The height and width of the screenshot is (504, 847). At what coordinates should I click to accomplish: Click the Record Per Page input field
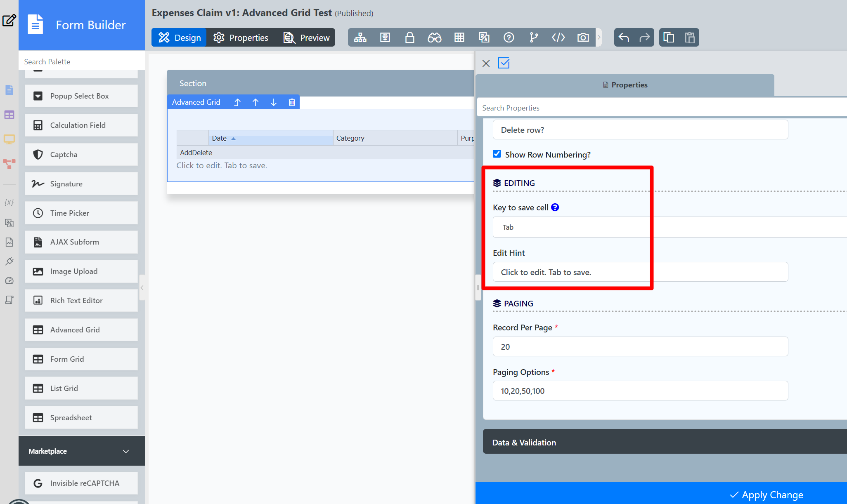coord(640,346)
